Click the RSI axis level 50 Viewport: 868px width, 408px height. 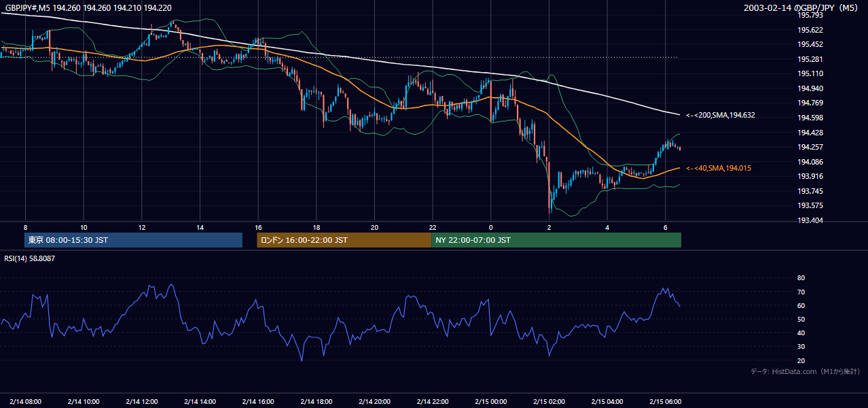click(x=801, y=319)
